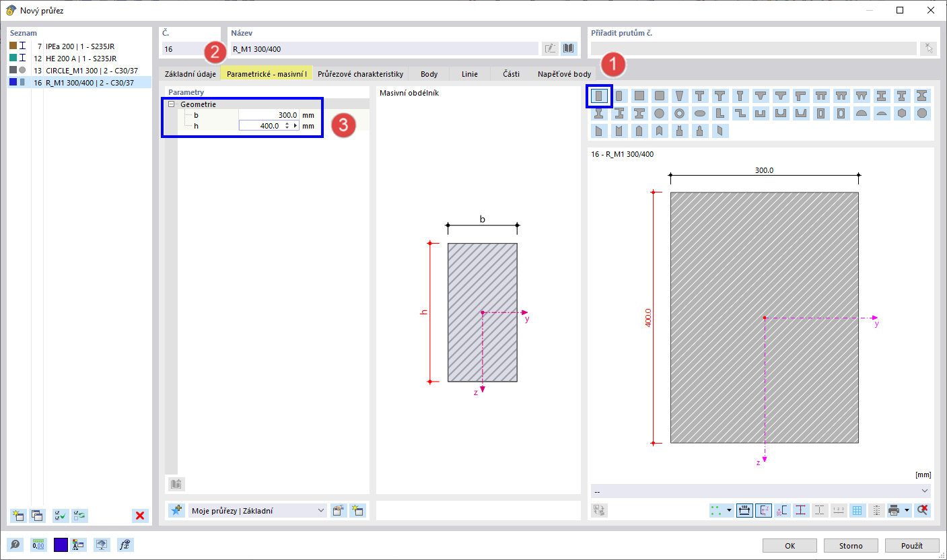Click the blue color swatch in the bottom bar

point(61,545)
